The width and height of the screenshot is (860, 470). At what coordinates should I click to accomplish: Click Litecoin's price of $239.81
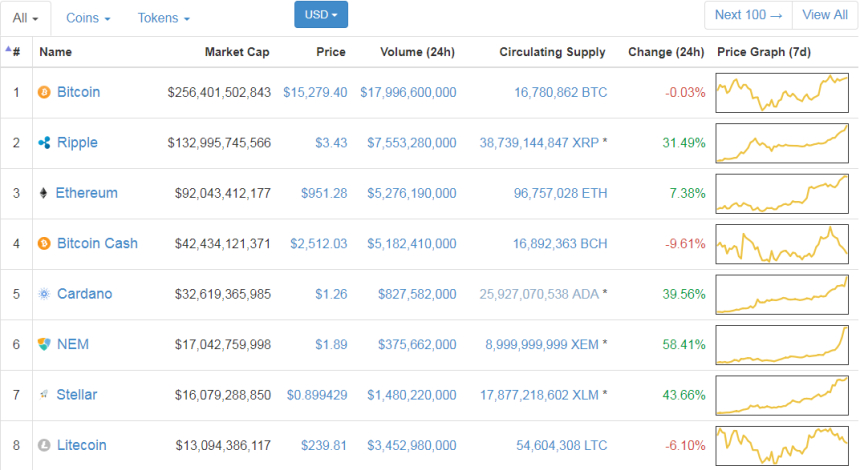point(326,445)
